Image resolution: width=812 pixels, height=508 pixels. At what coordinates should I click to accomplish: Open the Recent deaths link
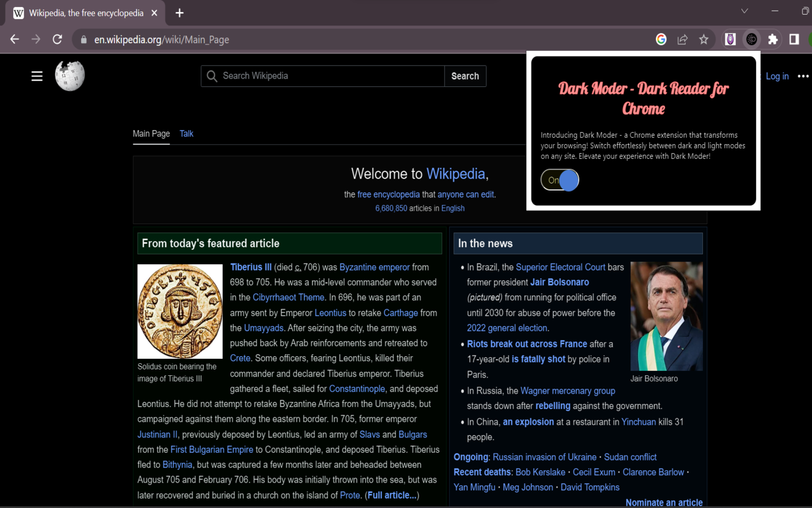482,472
